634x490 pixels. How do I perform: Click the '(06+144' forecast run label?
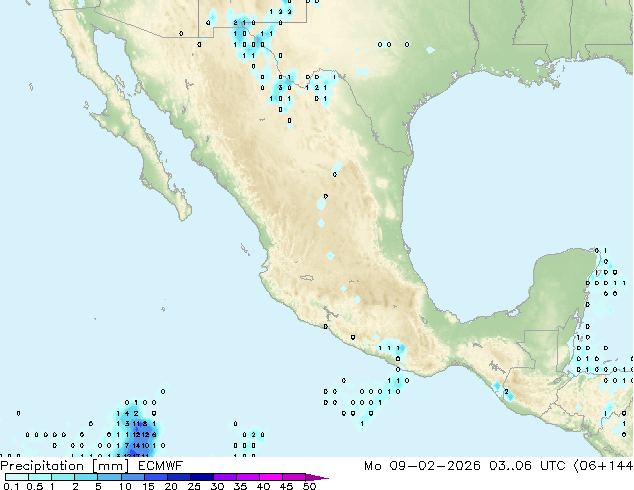pos(603,466)
